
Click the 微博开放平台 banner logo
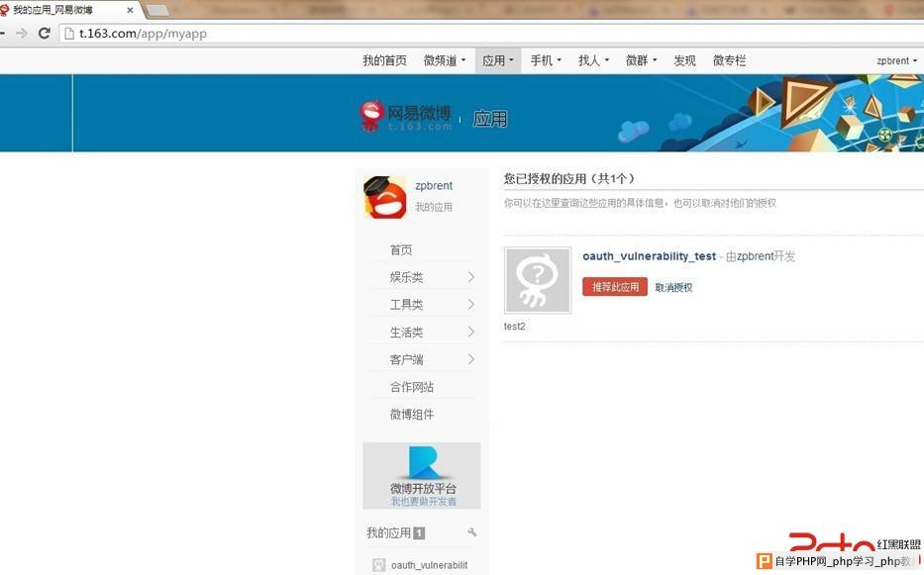pyautogui.click(x=423, y=463)
